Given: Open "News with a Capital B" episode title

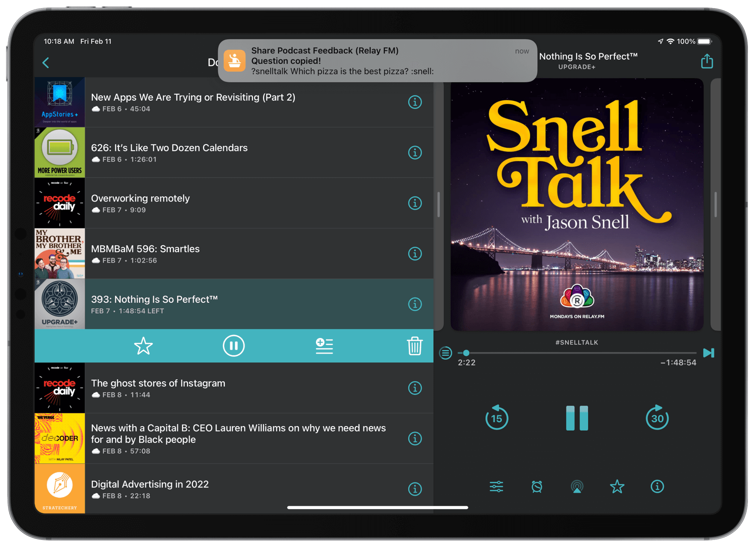Looking at the screenshot, I should click(x=238, y=434).
